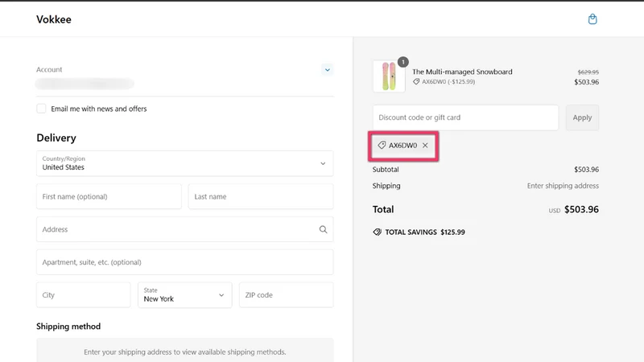Click The Multi-managed Snowboard product name

tap(462, 72)
